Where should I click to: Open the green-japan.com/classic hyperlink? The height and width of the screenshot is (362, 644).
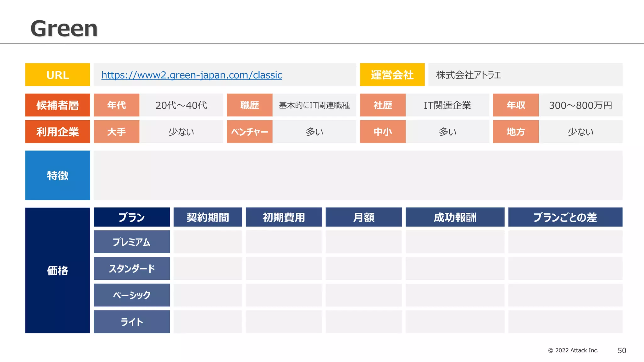point(192,75)
